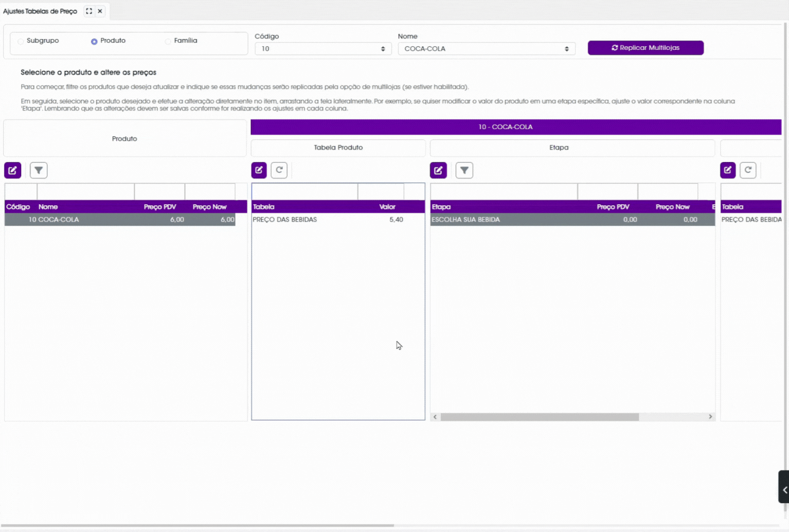Click the edit icon under Tabela Produto
The height and width of the screenshot is (532, 789).
click(x=259, y=170)
